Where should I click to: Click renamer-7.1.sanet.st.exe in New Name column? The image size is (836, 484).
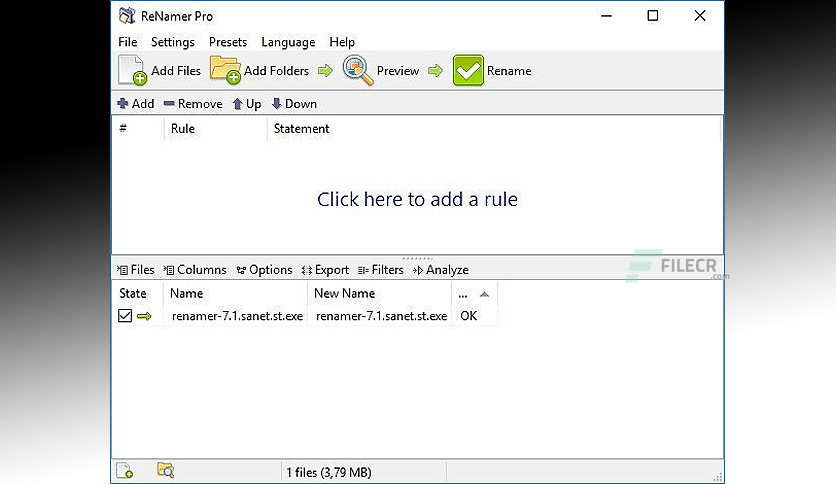click(x=381, y=316)
